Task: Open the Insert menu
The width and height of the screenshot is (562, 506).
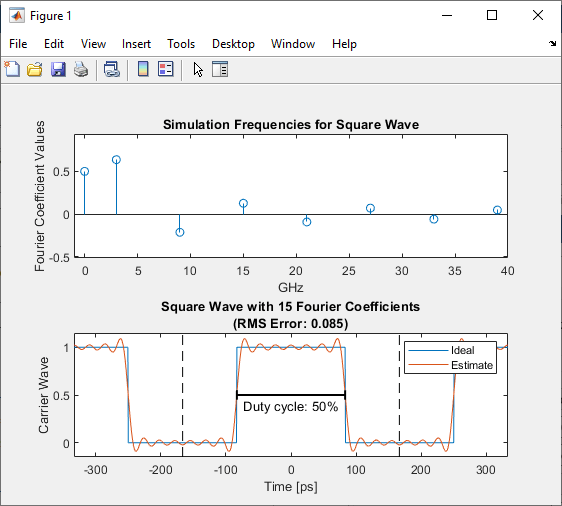Action: coord(136,44)
